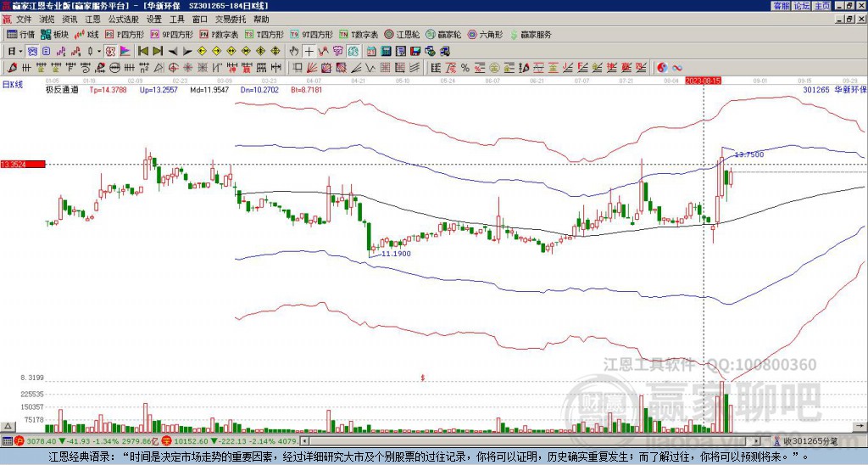Click the 客服 customer service button

click(x=782, y=6)
